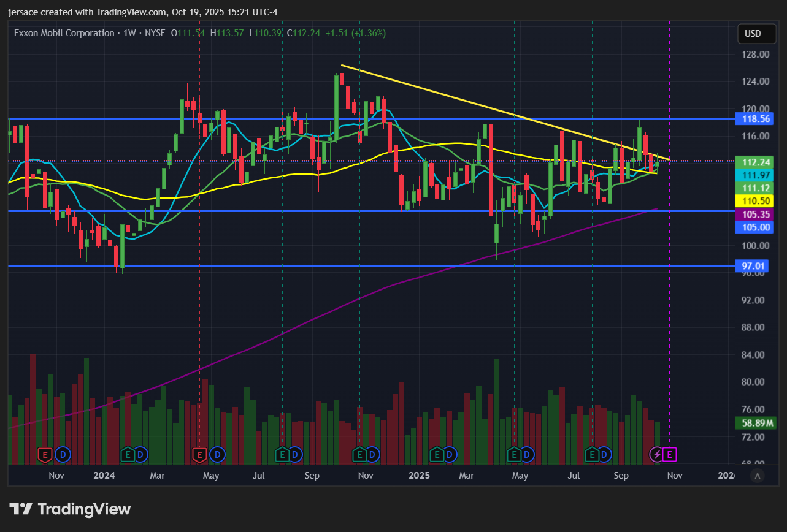Click the earnings E marker before Nov 2024
Screen dimensions: 787x532
pos(359,454)
